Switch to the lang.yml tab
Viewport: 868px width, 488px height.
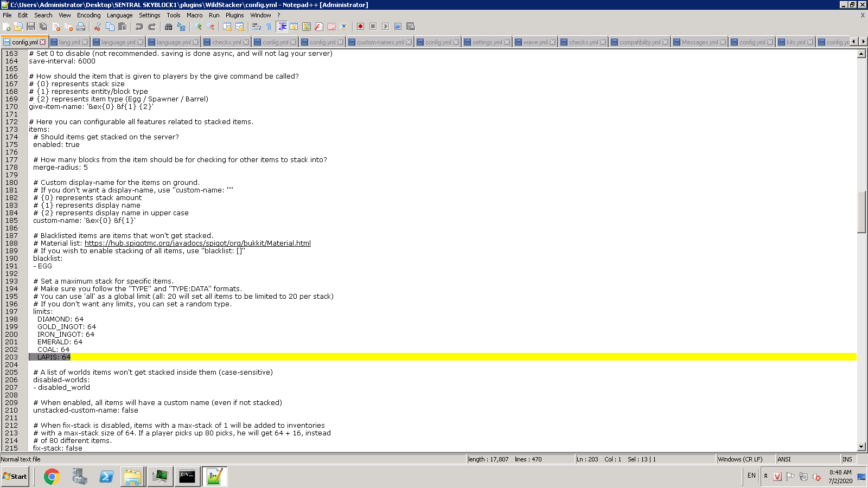coord(69,42)
